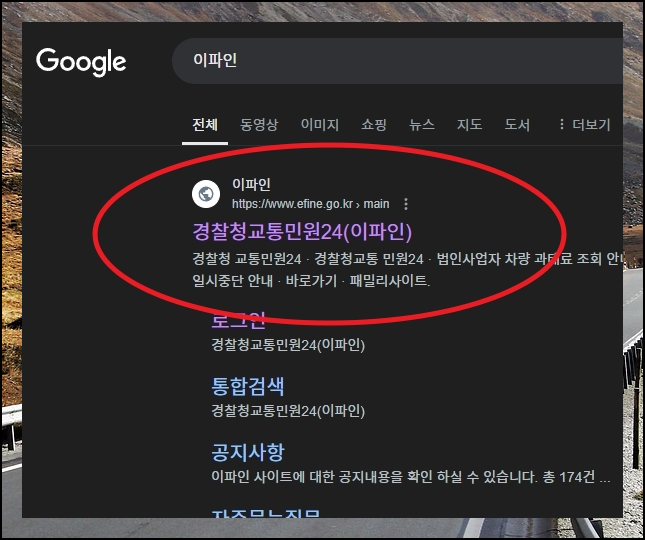Image resolution: width=645 pixels, height=540 pixels.
Task: Expand the 더보기 menu
Action: (584, 125)
